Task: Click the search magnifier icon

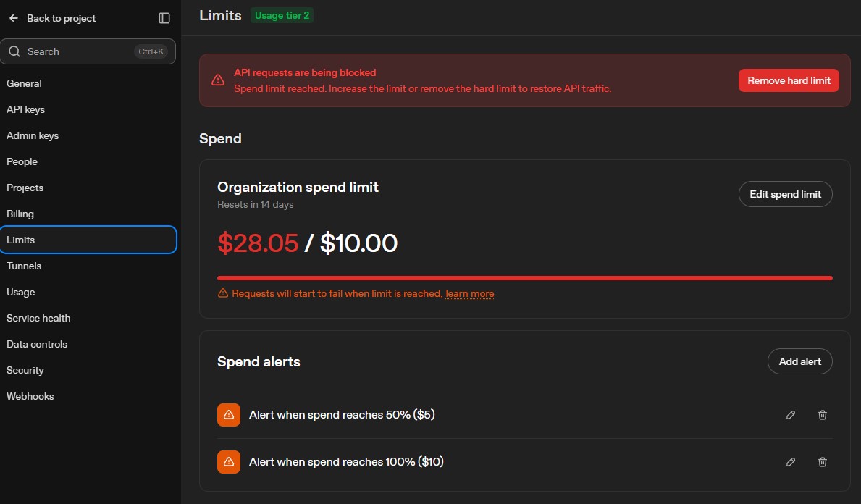Action: 14,51
